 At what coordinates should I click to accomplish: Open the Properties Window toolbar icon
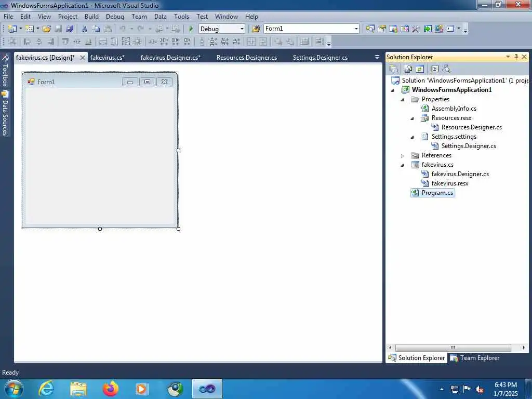[x=382, y=29]
